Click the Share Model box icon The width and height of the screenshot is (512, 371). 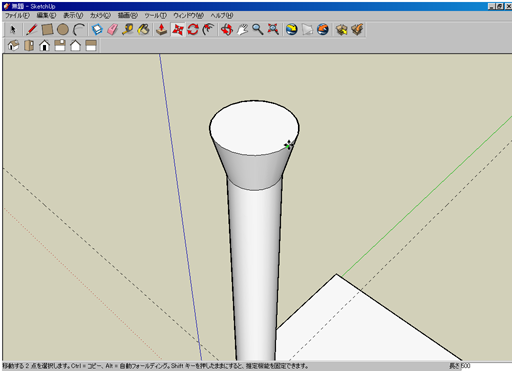coord(357,30)
